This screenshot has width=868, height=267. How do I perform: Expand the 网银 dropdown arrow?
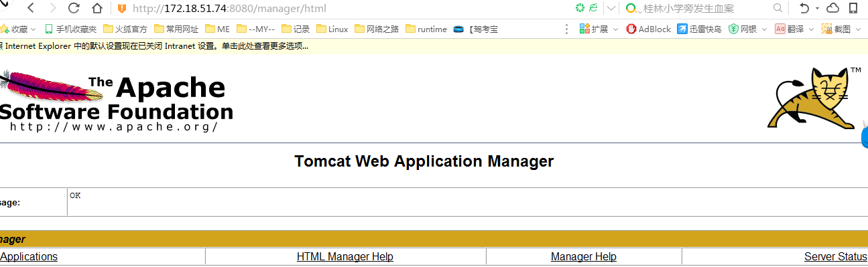click(765, 29)
